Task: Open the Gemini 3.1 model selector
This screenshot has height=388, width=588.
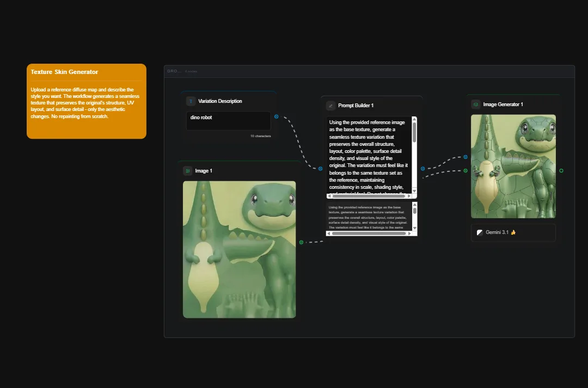Action: pyautogui.click(x=513, y=232)
